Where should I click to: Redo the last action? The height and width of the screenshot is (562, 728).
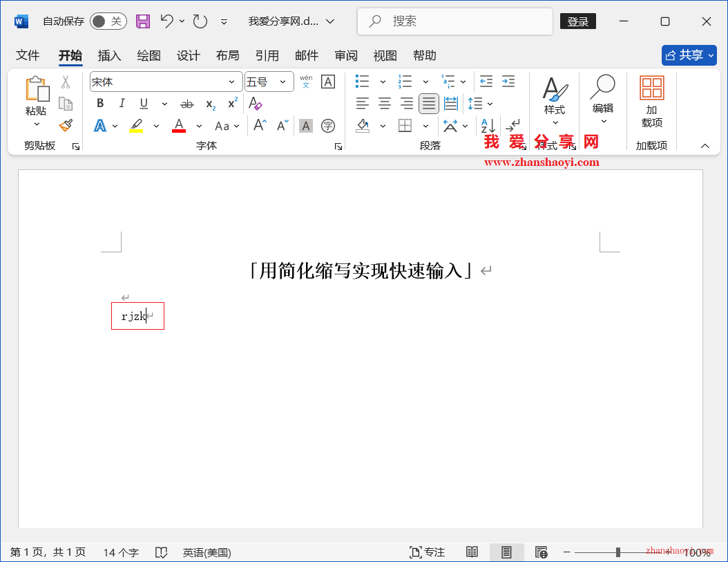pyautogui.click(x=200, y=21)
